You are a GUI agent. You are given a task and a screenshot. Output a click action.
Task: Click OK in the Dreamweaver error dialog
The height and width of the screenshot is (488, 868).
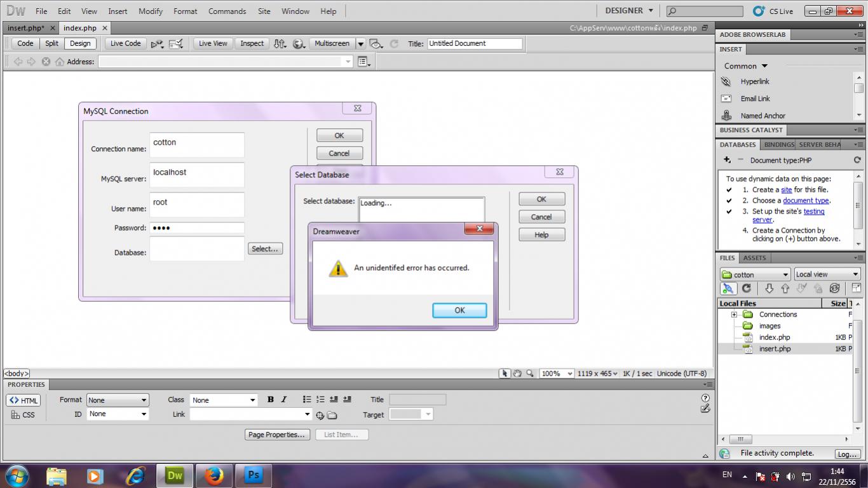coord(459,310)
